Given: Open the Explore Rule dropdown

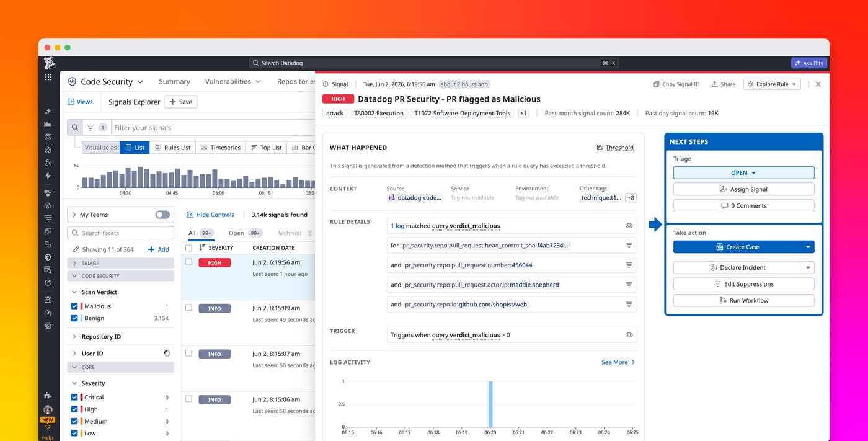Looking at the screenshot, I should [x=772, y=84].
